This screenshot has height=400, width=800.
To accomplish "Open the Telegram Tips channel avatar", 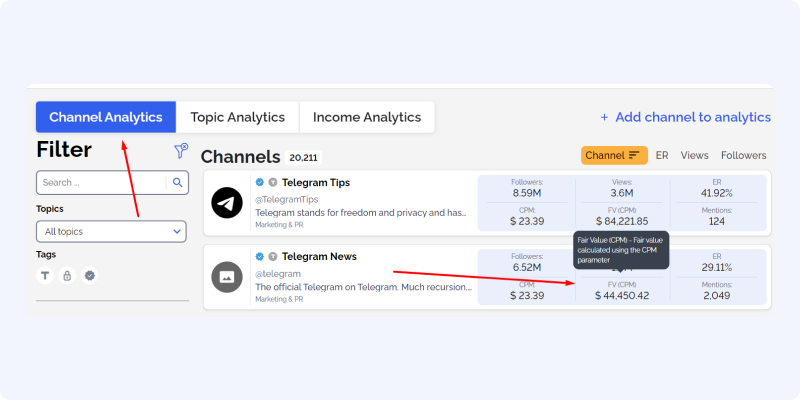I will point(227,203).
